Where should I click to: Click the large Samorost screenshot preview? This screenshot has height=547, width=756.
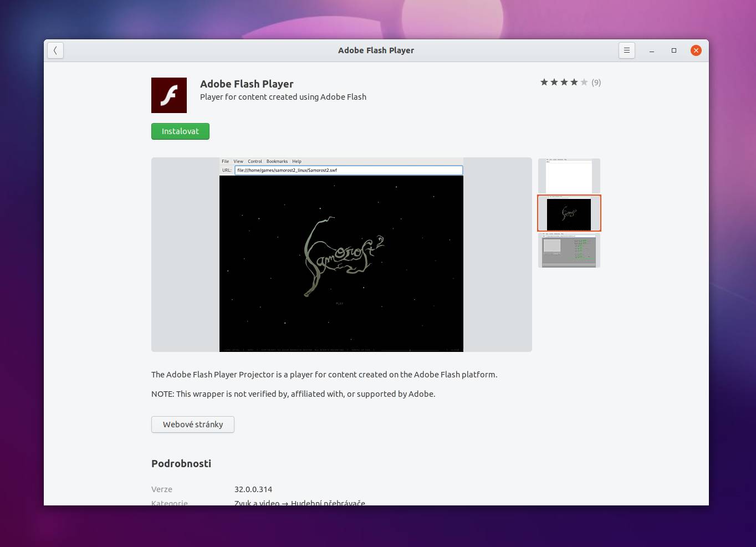(x=341, y=254)
